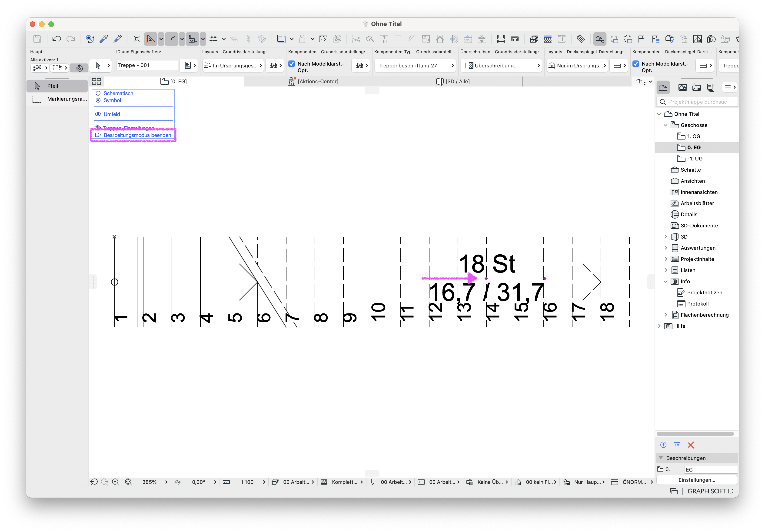Toggle the XY coordinate tracker icon
This screenshot has height=532, width=765.
pyautogui.click(x=193, y=39)
